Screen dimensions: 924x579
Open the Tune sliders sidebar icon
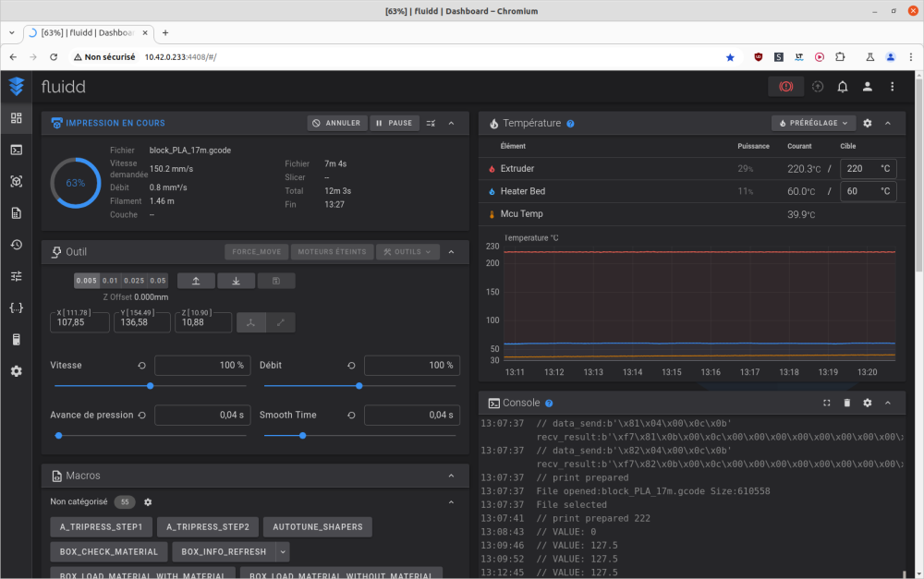tap(16, 276)
